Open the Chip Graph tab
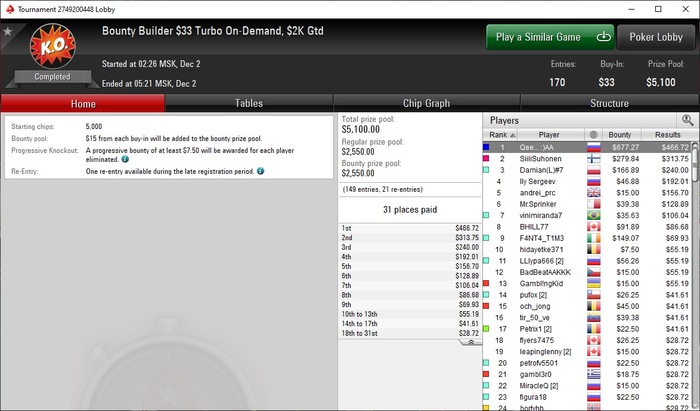Screen dimensions: 700x411 pos(426,103)
